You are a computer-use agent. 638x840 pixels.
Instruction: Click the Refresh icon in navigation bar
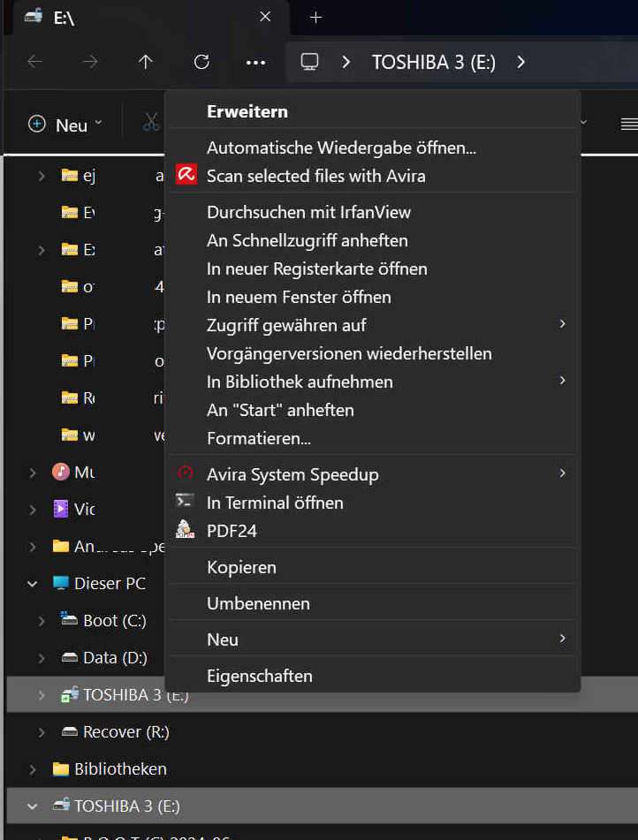tap(201, 62)
